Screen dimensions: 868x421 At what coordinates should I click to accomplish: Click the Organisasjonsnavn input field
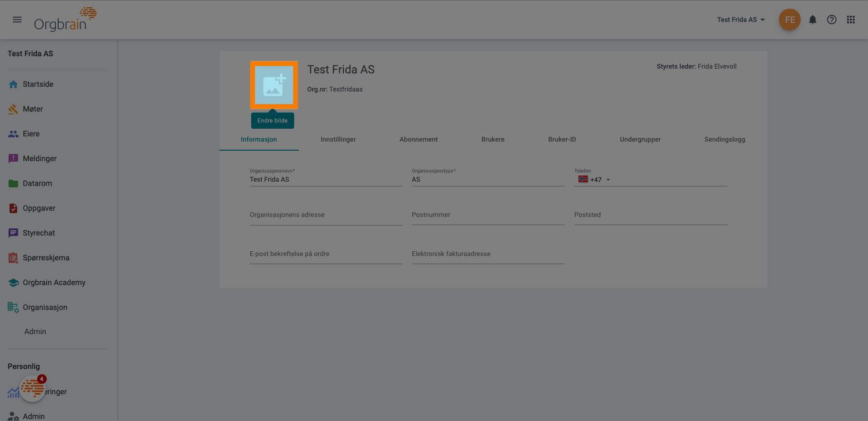pyautogui.click(x=326, y=180)
